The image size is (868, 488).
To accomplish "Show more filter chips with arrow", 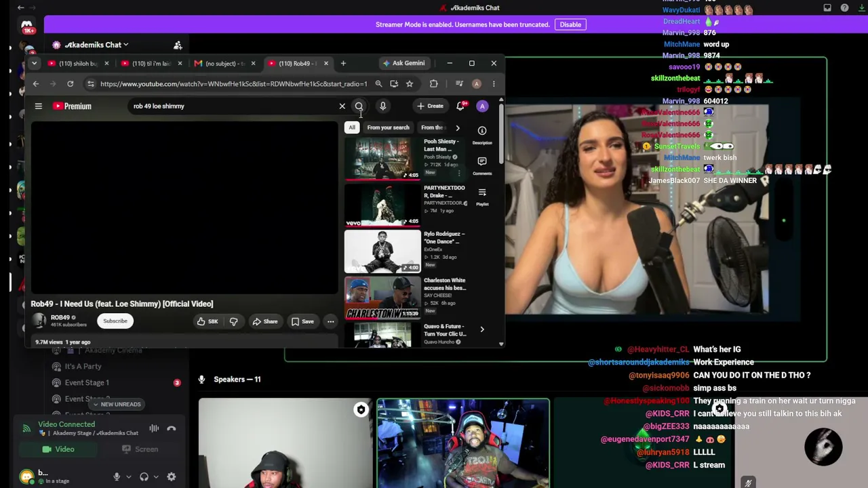I will (x=458, y=127).
